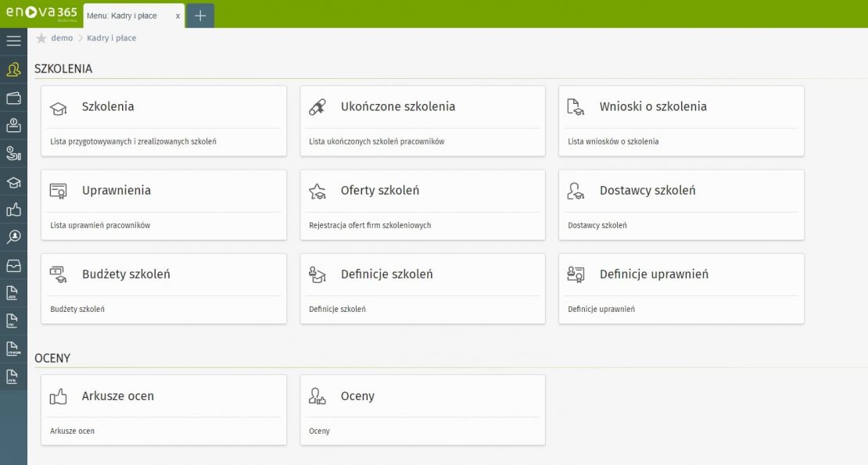Screen dimensions: 868x465
Task: Open the 'Ukończone szkolenia' tile
Action: tap(422, 120)
